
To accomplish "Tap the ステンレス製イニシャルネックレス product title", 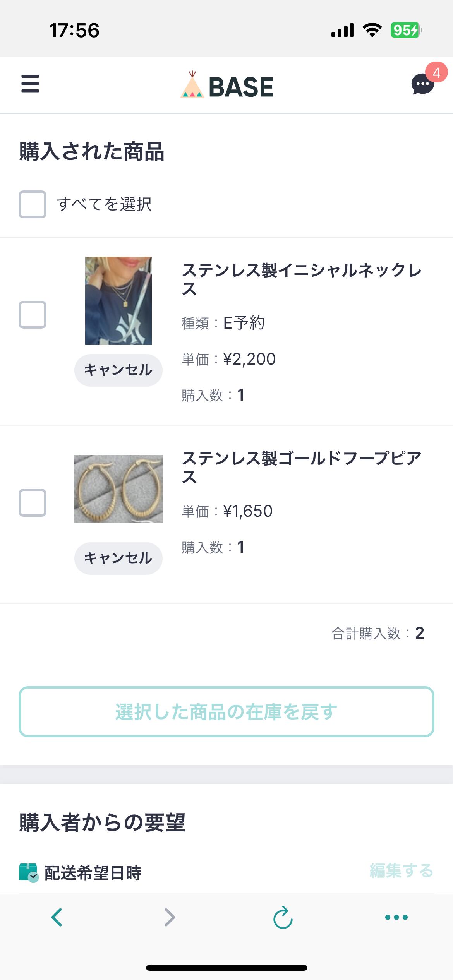I will [x=301, y=279].
